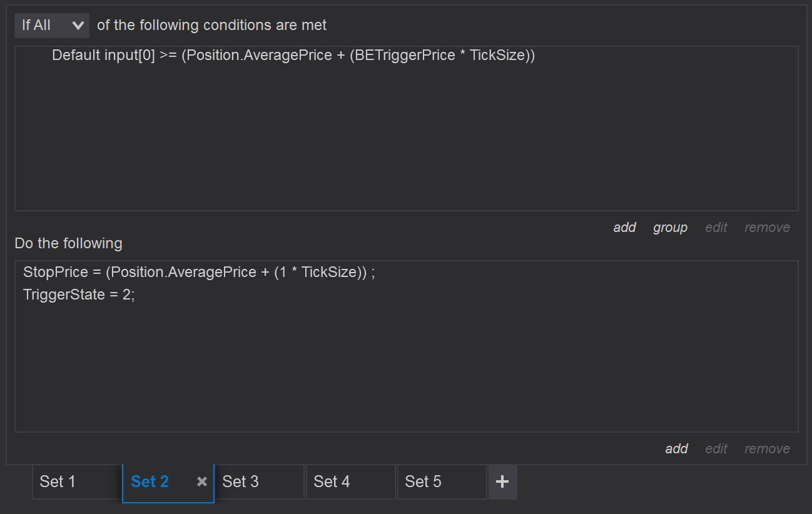This screenshot has width=812, height=514.
Task: Click "remove" below the conditions list
Action: click(x=767, y=228)
